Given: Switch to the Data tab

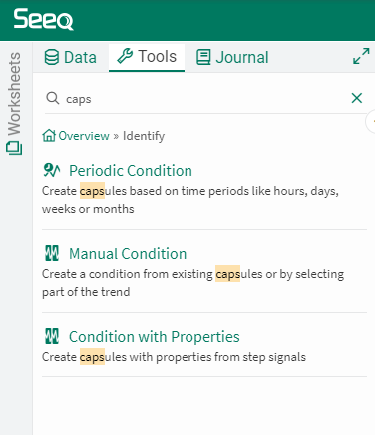Looking at the screenshot, I should pos(70,57).
